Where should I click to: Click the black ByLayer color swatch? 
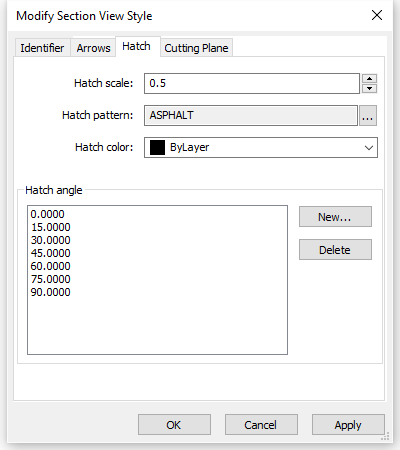tap(157, 147)
